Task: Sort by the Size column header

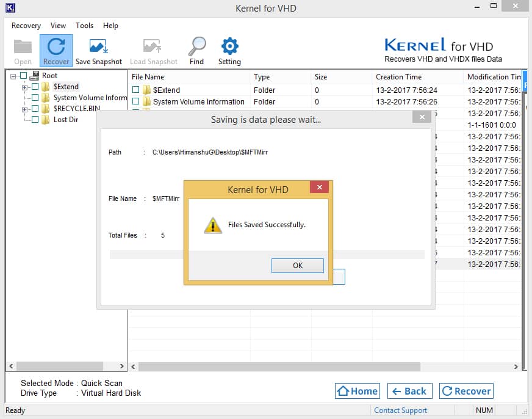Action: [x=341, y=77]
